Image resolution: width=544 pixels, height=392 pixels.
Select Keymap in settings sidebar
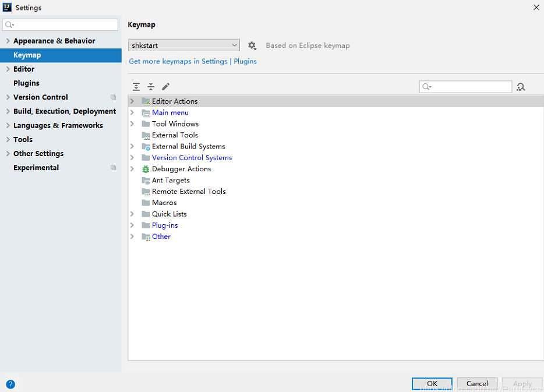[x=61, y=55]
